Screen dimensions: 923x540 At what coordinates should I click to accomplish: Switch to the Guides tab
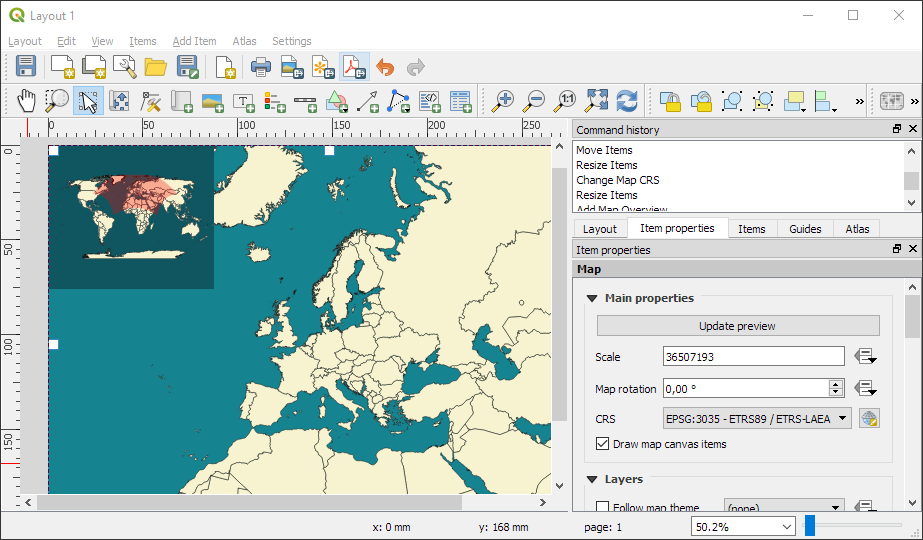pos(805,229)
